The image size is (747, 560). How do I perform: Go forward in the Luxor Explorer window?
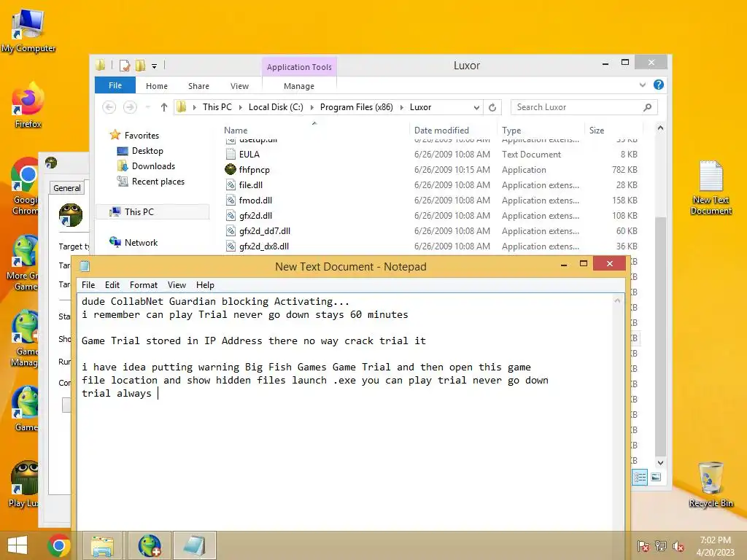click(x=130, y=107)
